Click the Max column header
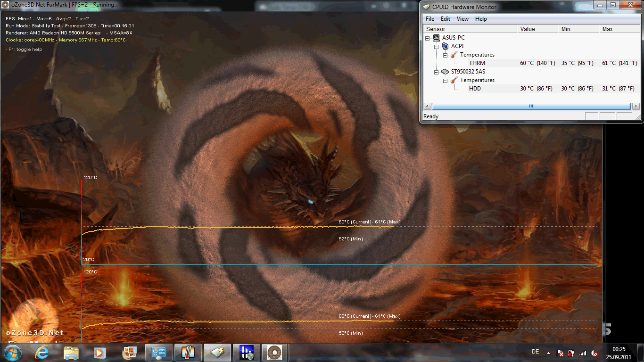Viewport: 644px width, 362px height. [619, 29]
